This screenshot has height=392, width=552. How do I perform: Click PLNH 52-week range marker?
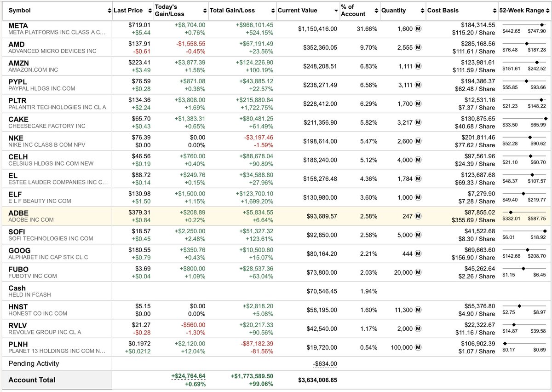505,344
